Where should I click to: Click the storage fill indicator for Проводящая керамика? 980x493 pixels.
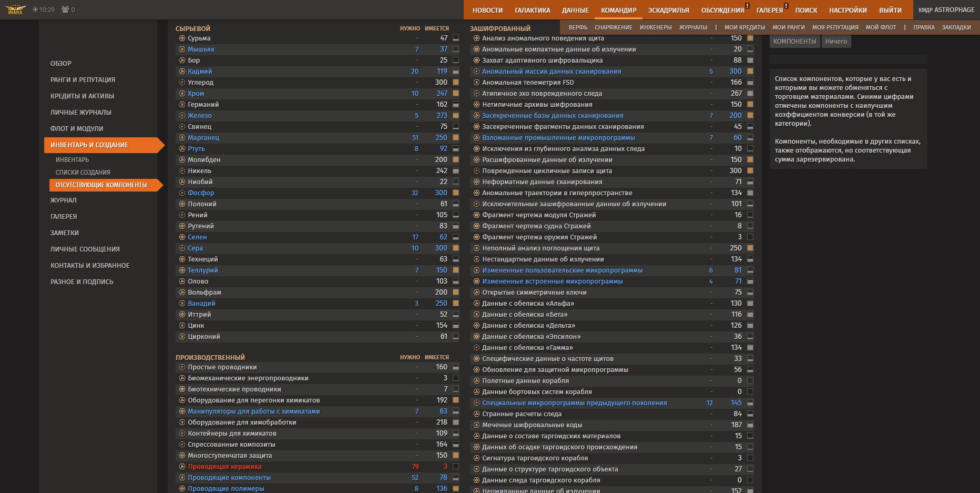[x=456, y=467]
